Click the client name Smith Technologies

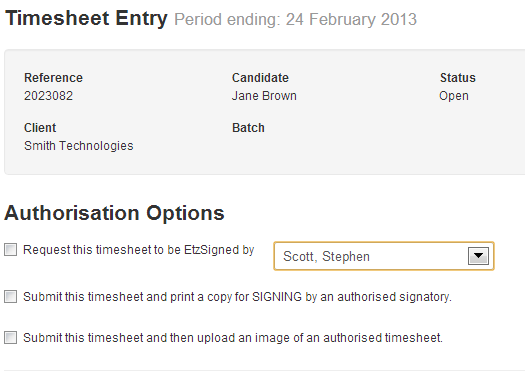[x=79, y=146]
